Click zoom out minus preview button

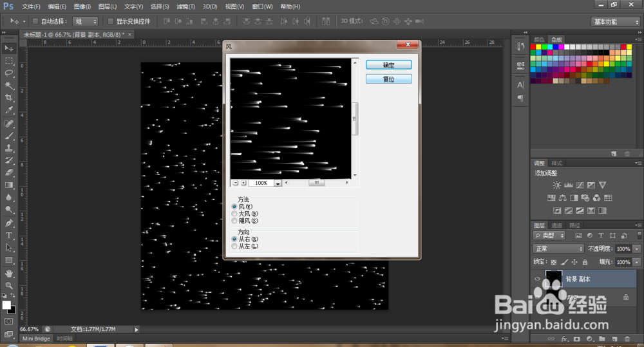[x=235, y=183]
